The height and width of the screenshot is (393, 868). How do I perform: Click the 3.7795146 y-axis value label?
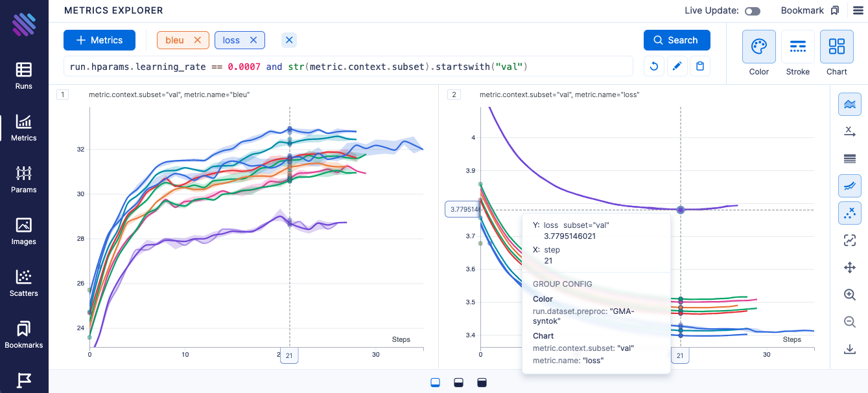click(463, 209)
